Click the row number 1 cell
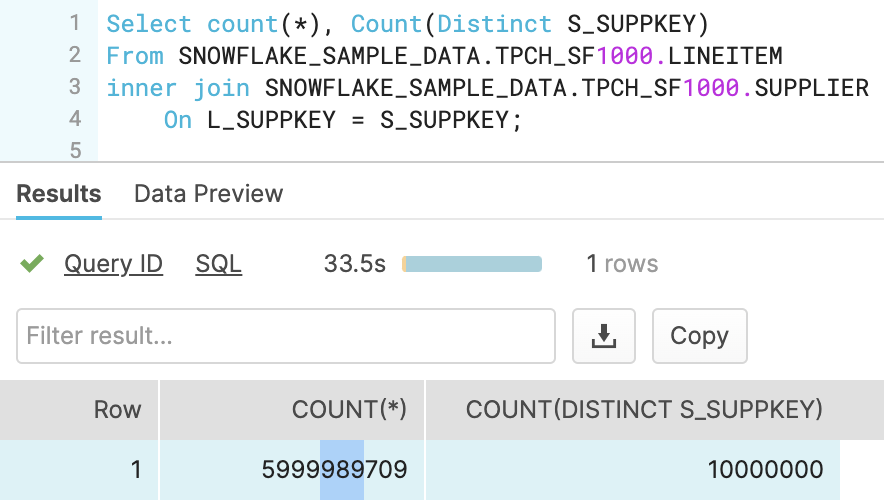The height and width of the screenshot is (504, 884). (x=79, y=470)
